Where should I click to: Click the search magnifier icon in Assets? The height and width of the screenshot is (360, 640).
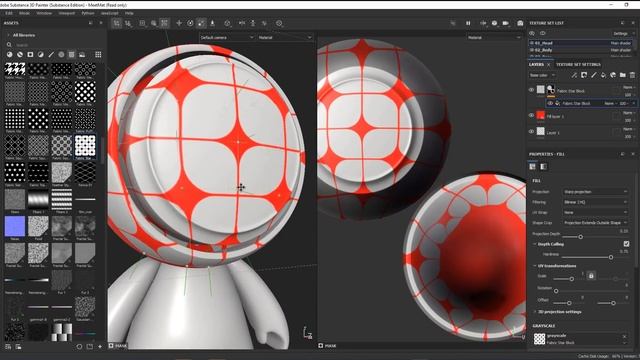[x=9, y=44]
